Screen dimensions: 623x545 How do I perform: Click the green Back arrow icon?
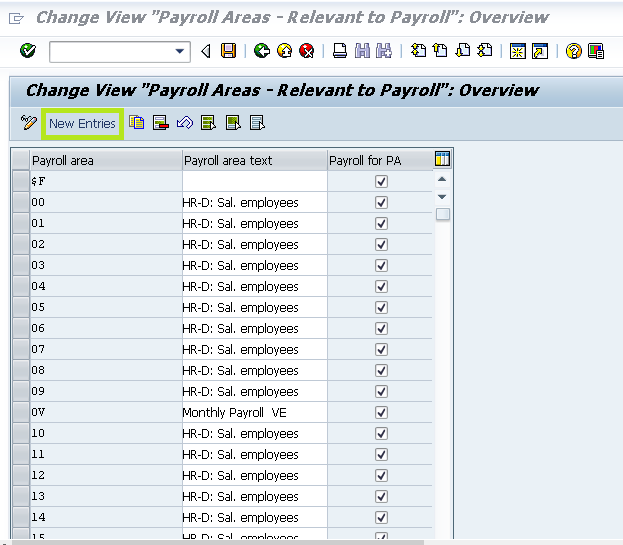pyautogui.click(x=262, y=51)
